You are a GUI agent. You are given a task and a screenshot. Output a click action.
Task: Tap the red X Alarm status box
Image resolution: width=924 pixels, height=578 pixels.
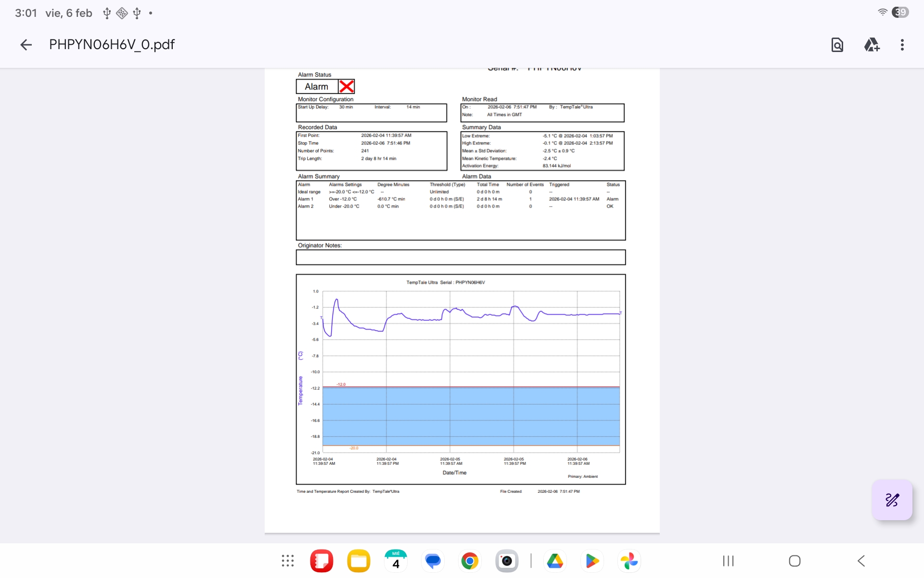pyautogui.click(x=346, y=87)
